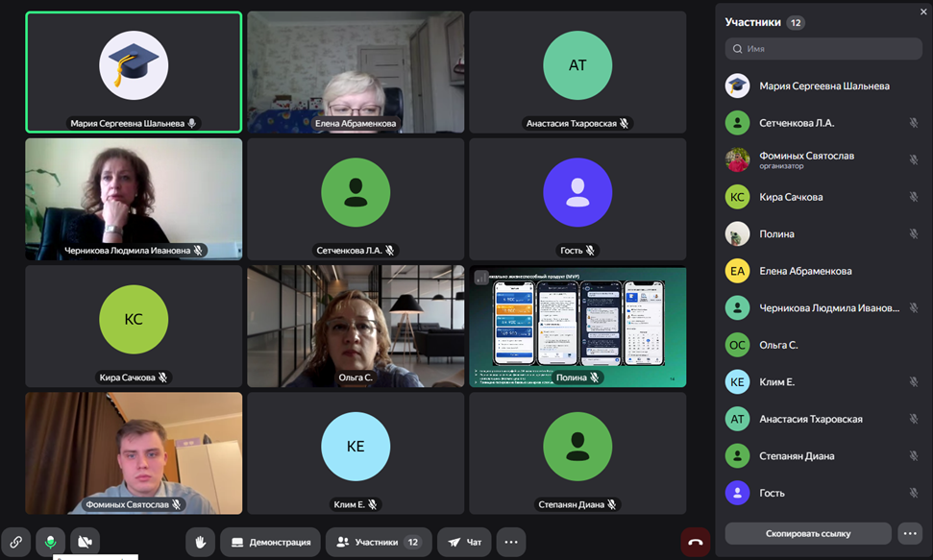
Task: Turn on the camera in the toolbar
Action: (x=85, y=542)
